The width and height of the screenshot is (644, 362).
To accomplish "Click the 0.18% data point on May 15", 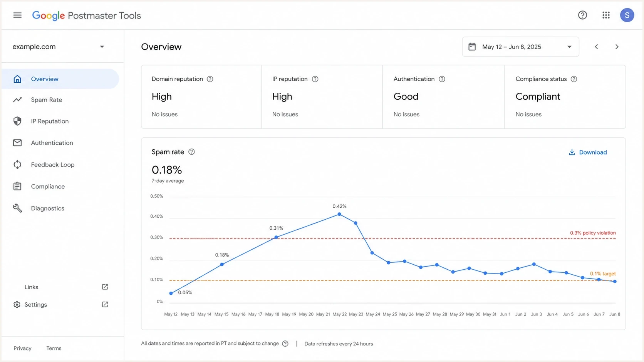I will pos(222,264).
